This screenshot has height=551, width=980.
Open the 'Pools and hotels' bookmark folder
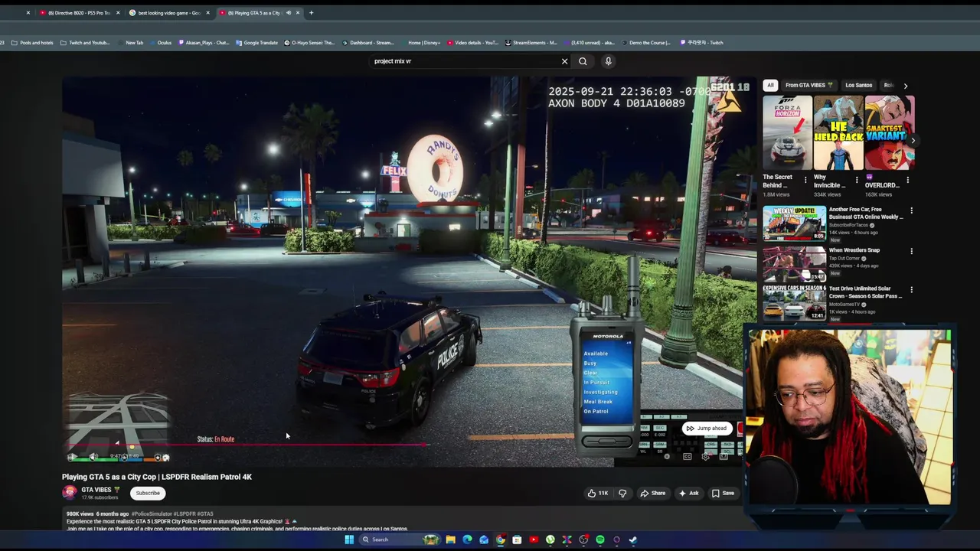click(32, 43)
